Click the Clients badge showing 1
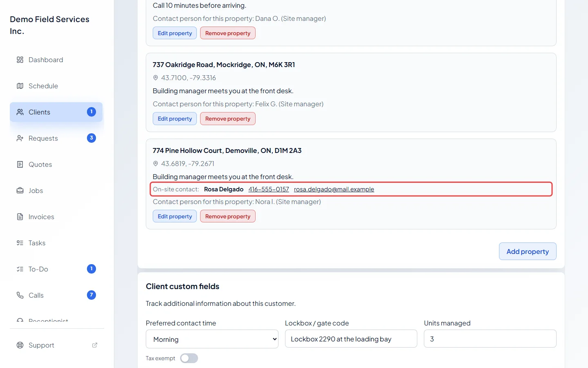Viewport: 588px width, 368px height. click(91, 112)
